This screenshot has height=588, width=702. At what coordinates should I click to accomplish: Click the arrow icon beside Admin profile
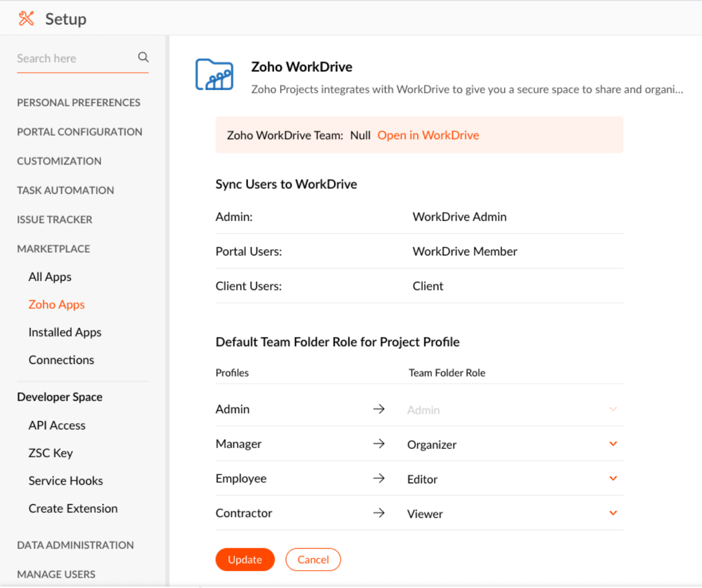[380, 409]
